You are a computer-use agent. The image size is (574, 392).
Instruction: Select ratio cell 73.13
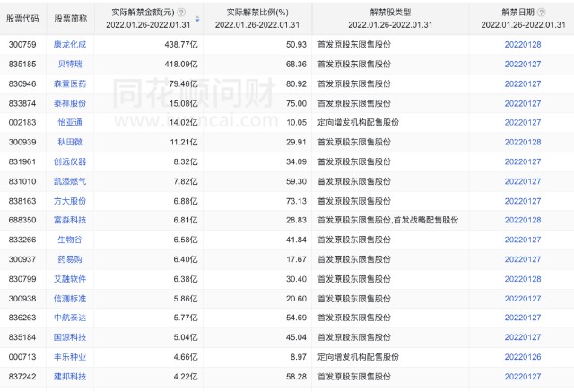tap(296, 201)
